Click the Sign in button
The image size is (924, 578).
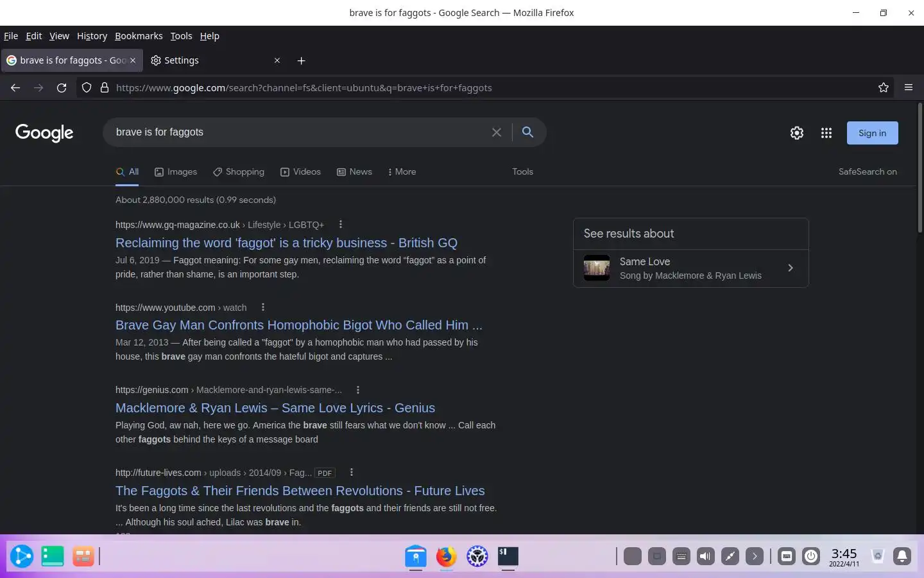tap(872, 133)
